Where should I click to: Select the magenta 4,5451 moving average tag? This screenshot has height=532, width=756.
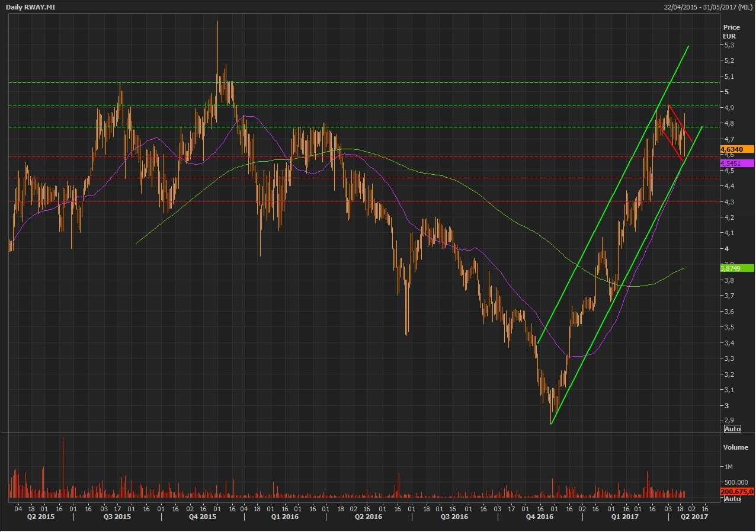tap(736, 163)
